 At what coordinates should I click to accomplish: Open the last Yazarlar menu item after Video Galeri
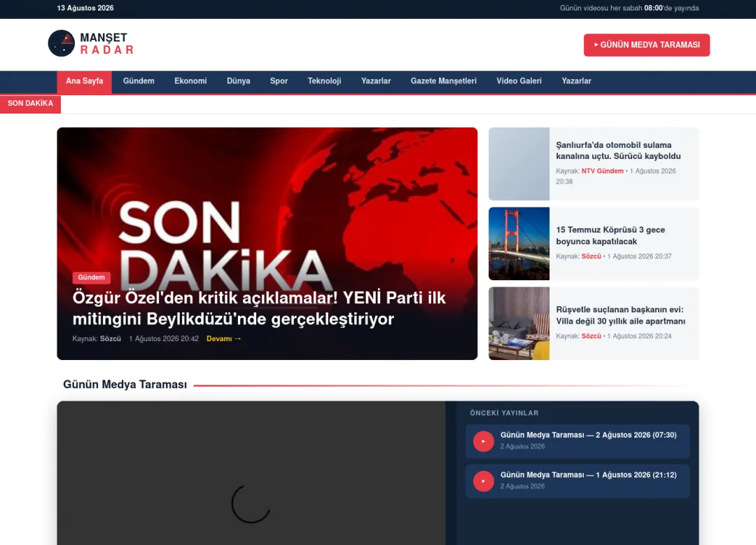click(x=576, y=81)
